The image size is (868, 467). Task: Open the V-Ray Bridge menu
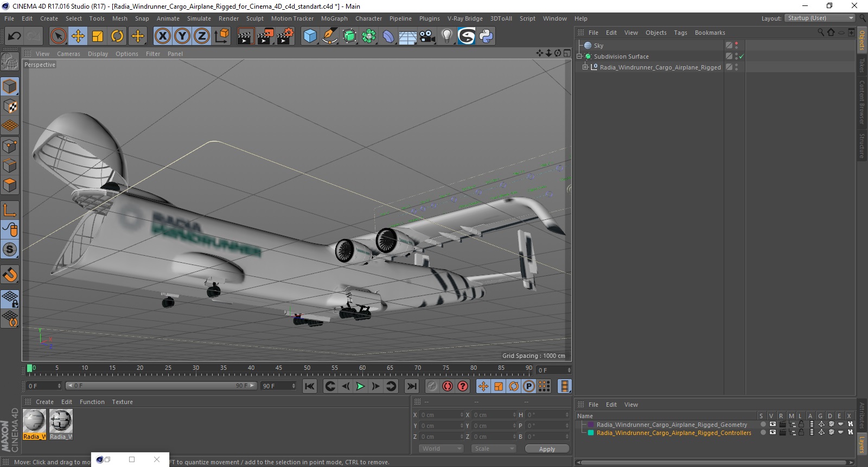465,18
